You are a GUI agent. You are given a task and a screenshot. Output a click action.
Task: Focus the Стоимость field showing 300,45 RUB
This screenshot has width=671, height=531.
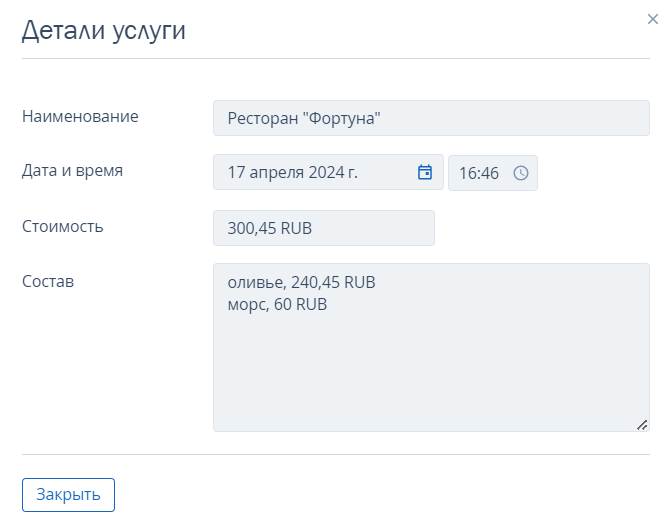(x=324, y=228)
